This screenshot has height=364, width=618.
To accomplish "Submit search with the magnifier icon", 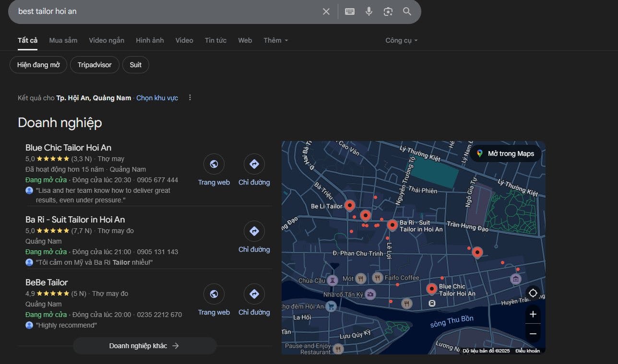I will coord(407,12).
